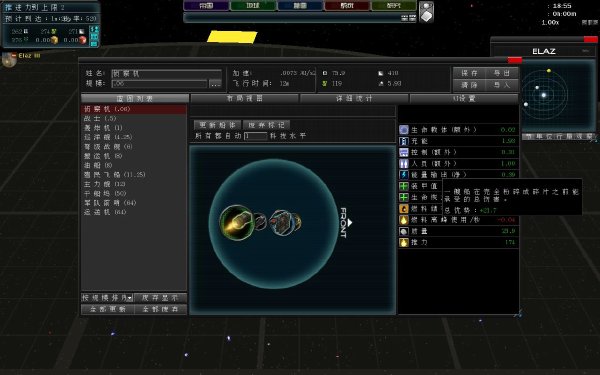Click the 规模 scale input field

(160, 83)
